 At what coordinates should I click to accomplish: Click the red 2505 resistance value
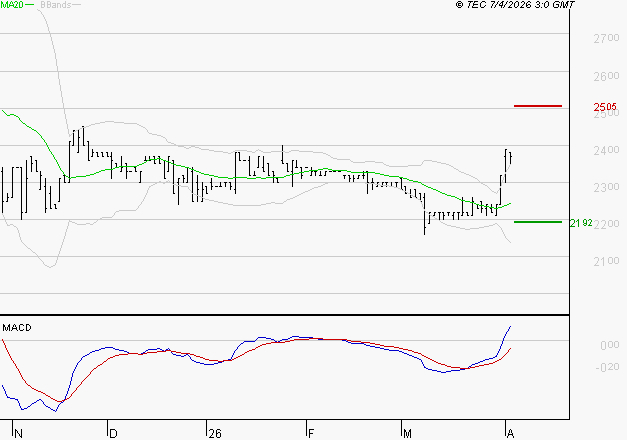coord(605,107)
